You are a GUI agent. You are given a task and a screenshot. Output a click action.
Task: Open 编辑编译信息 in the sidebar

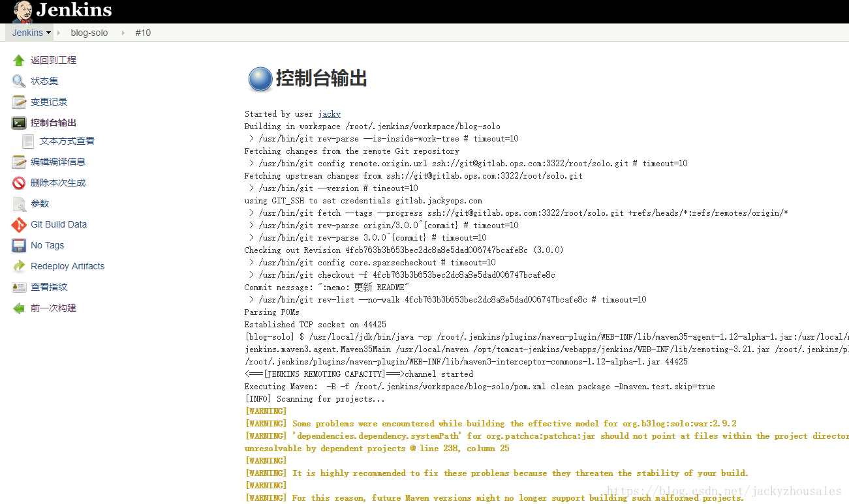pyautogui.click(x=58, y=162)
